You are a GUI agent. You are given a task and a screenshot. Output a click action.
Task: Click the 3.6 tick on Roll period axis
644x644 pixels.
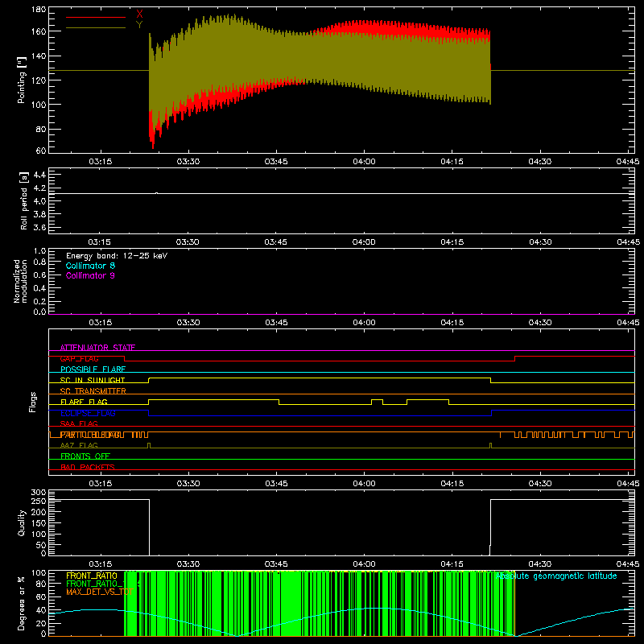(x=39, y=227)
